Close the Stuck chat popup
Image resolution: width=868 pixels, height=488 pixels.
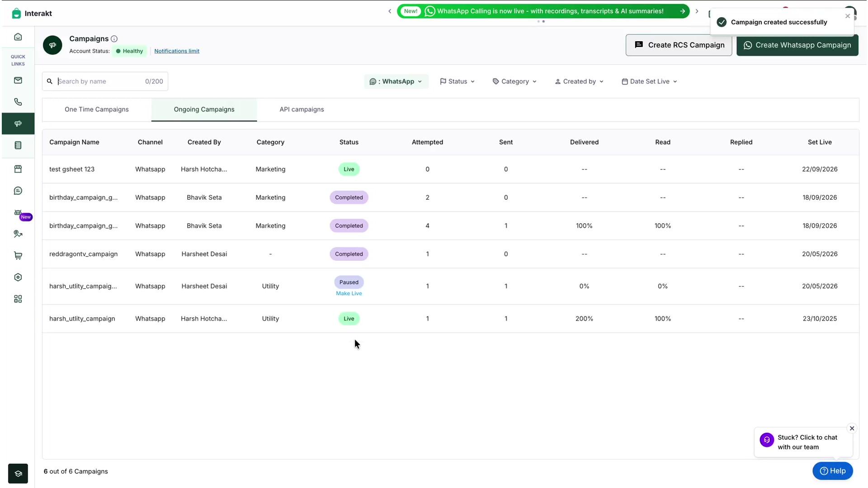(852, 428)
